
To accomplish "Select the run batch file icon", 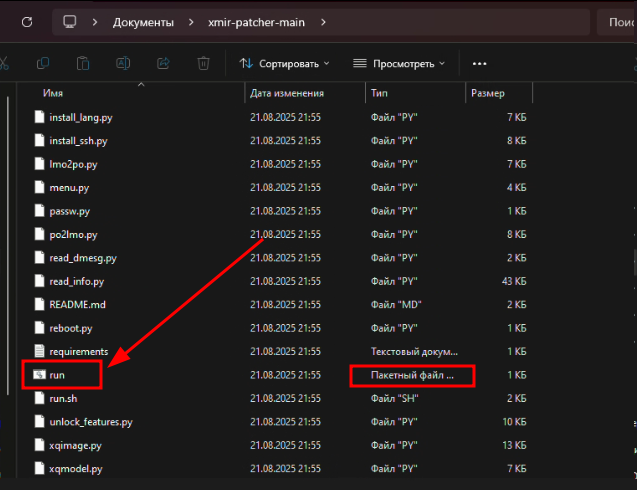I will [x=40, y=374].
